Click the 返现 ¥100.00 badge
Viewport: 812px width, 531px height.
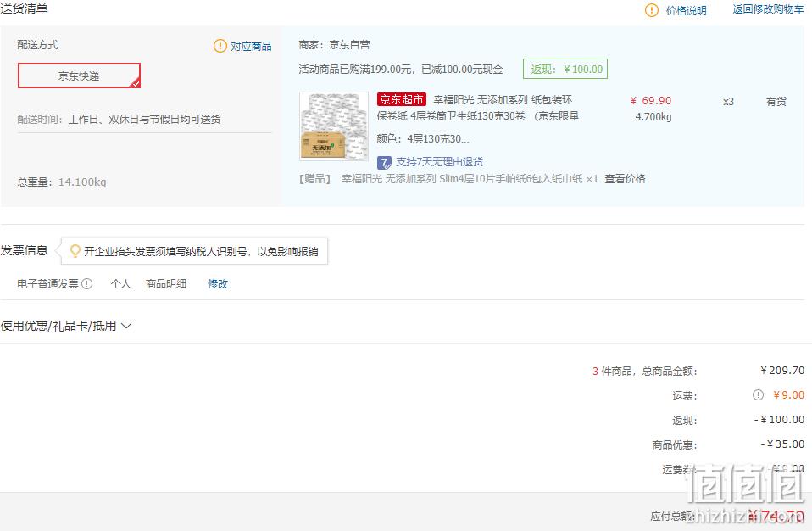[565, 69]
